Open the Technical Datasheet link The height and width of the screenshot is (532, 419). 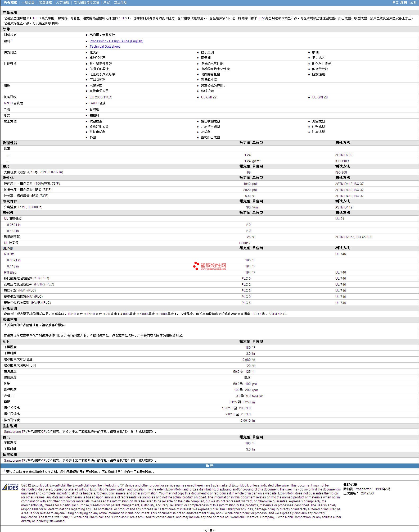[x=105, y=47]
